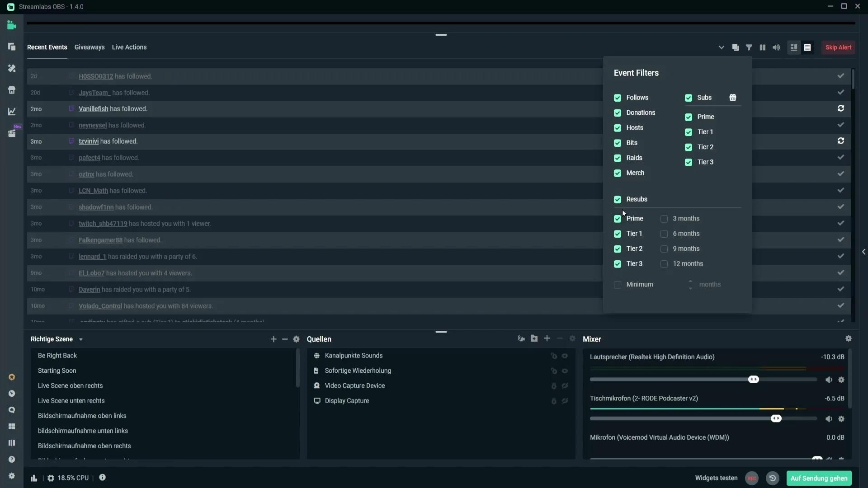Drag the Lautsprecher volume slider
The image size is (868, 488).
tap(754, 379)
